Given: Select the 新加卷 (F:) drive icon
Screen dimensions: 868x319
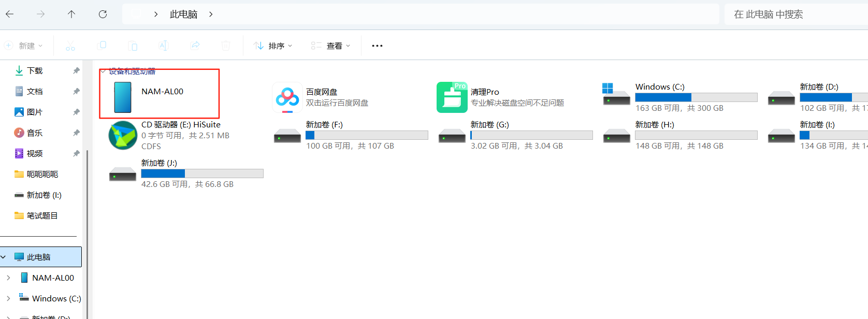Looking at the screenshot, I should (x=287, y=136).
